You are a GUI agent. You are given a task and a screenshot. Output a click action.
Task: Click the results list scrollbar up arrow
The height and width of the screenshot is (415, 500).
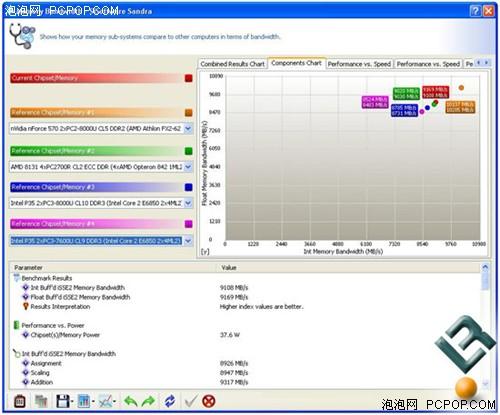click(485, 267)
